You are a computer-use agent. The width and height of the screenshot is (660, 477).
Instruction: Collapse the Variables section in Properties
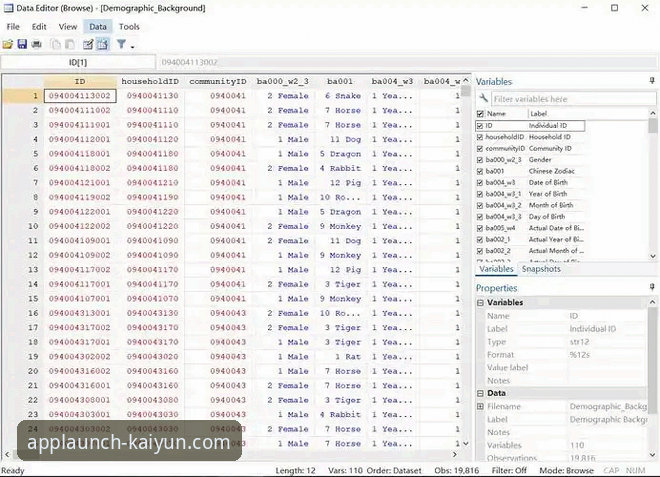[x=480, y=303]
